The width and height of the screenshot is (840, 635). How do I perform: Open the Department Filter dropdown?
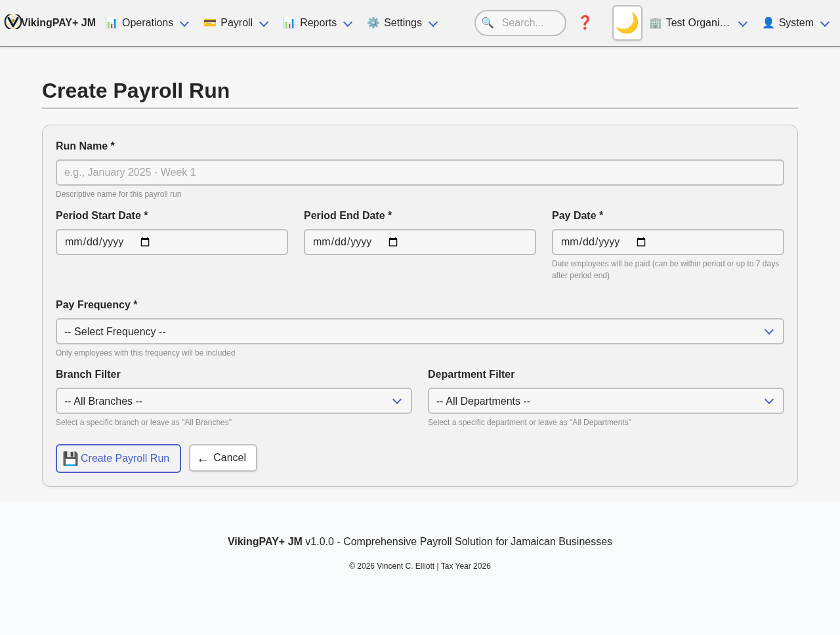click(x=606, y=401)
